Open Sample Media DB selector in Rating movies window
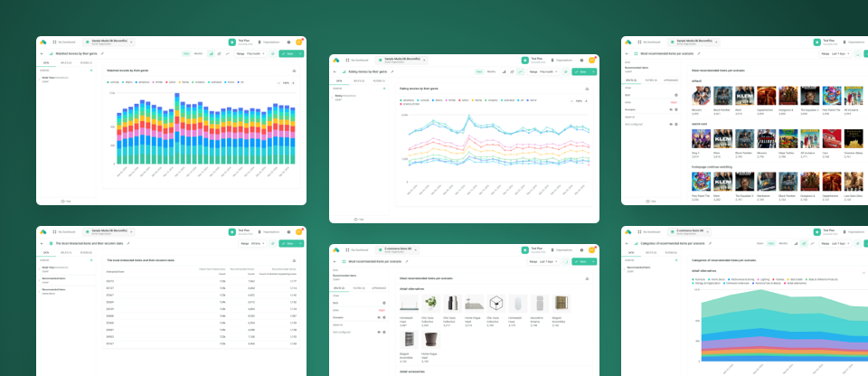Screen dimensions: 868x376 401,60
